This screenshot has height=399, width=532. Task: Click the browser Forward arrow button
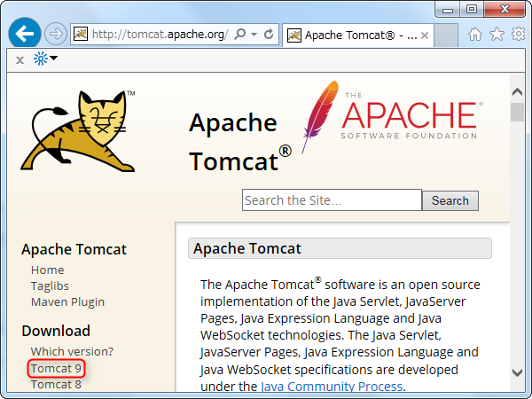pos(56,34)
